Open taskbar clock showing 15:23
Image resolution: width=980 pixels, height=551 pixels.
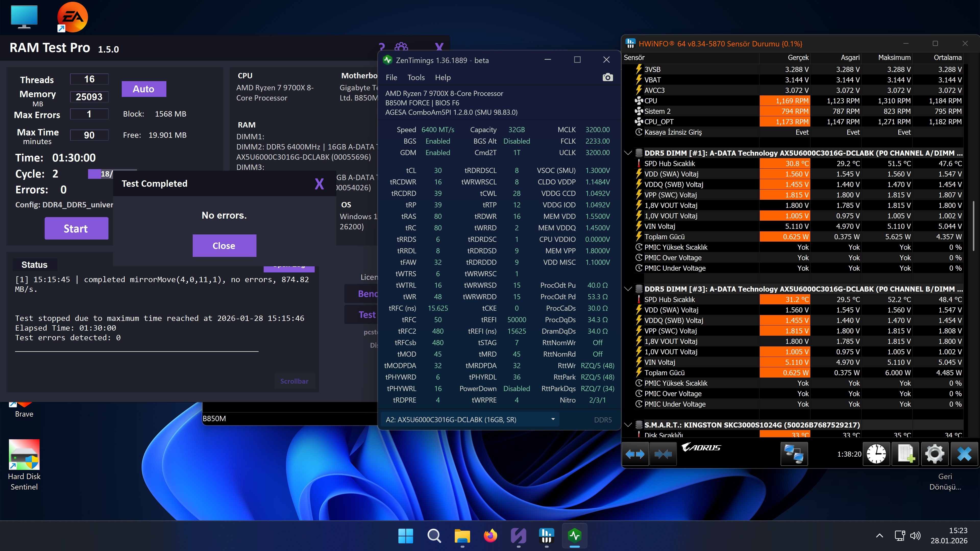click(x=948, y=535)
